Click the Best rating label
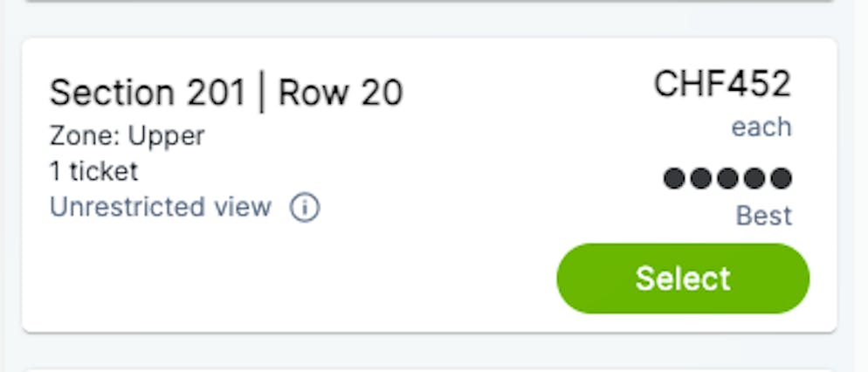This screenshot has height=372, width=868. point(764,216)
